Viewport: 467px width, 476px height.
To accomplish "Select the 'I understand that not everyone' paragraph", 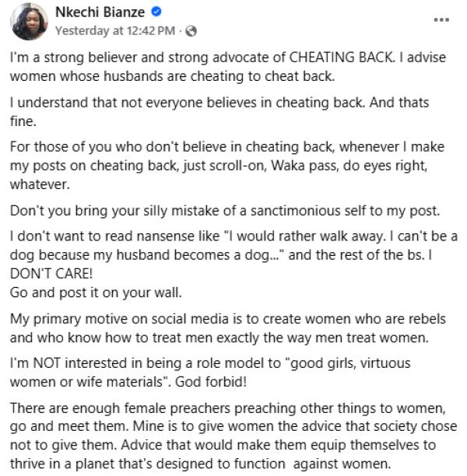I will coord(219,112).
